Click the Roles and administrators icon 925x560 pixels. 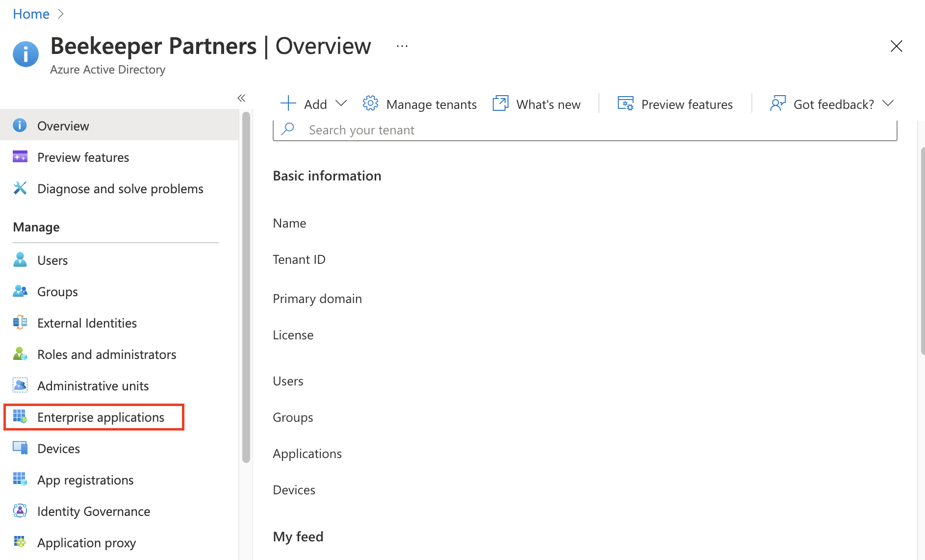(20, 354)
